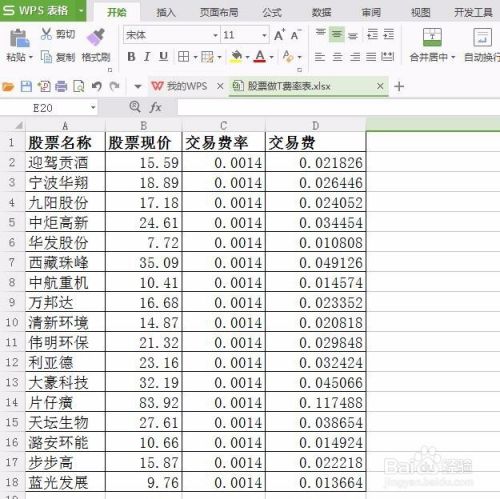Screen dimensions: 500x499
Task: Click the Copy icon
Action: pos(46,57)
